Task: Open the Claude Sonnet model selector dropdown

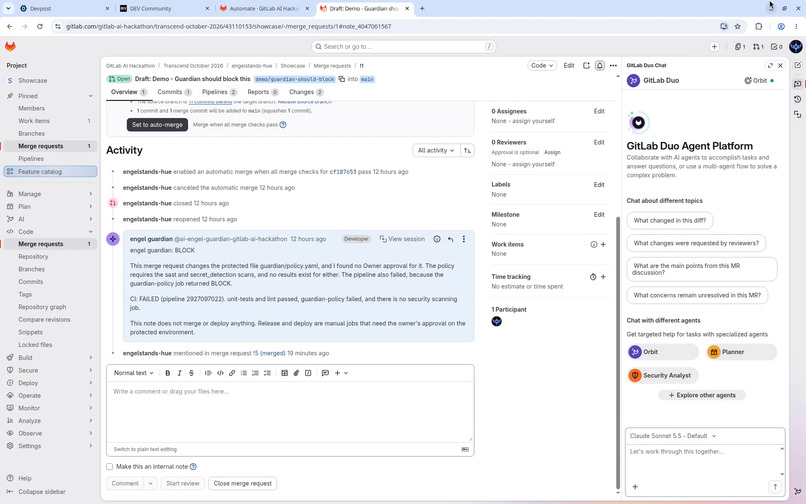Action: click(x=673, y=436)
